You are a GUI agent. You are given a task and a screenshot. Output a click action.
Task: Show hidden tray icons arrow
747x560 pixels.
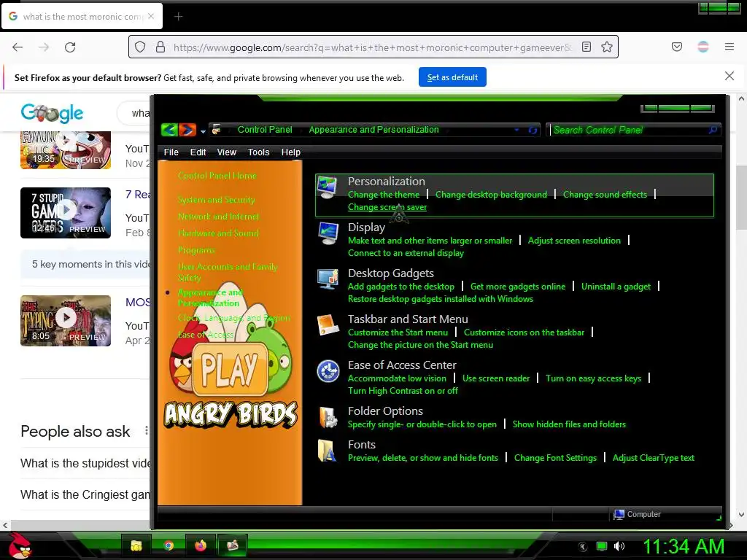[583, 547]
